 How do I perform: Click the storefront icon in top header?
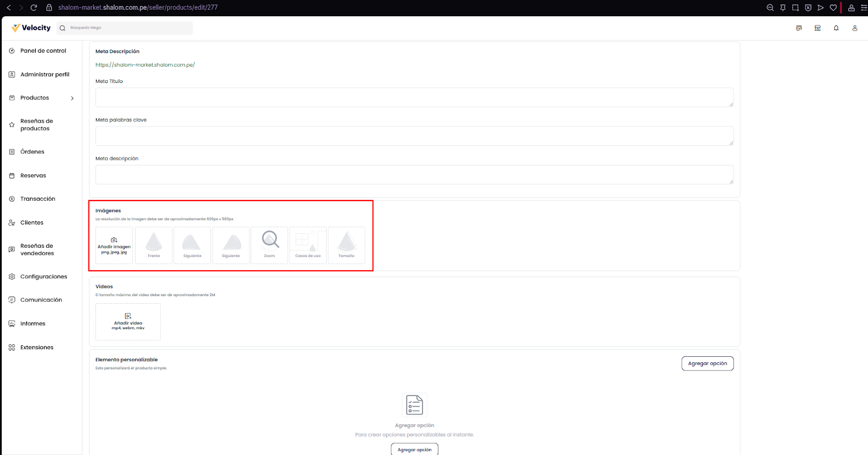tap(818, 28)
